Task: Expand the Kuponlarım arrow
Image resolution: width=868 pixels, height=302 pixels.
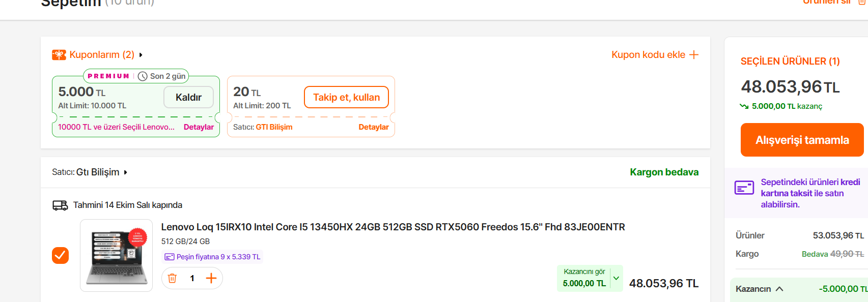Action: (141, 55)
